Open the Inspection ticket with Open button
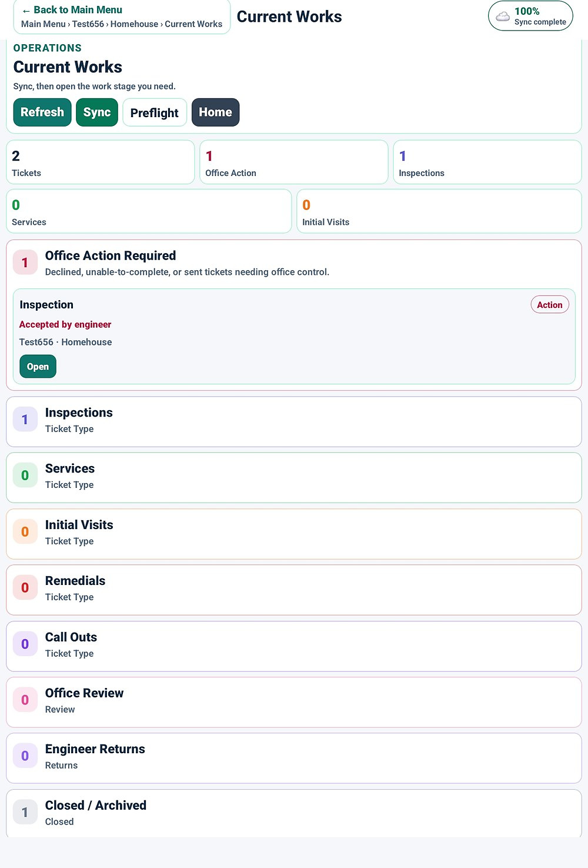The image size is (588, 868). click(38, 367)
